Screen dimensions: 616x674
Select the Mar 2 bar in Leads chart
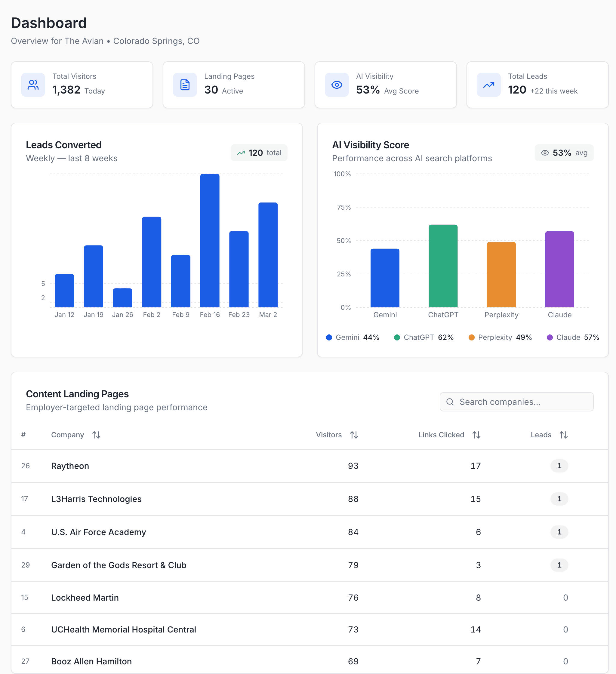pos(268,255)
